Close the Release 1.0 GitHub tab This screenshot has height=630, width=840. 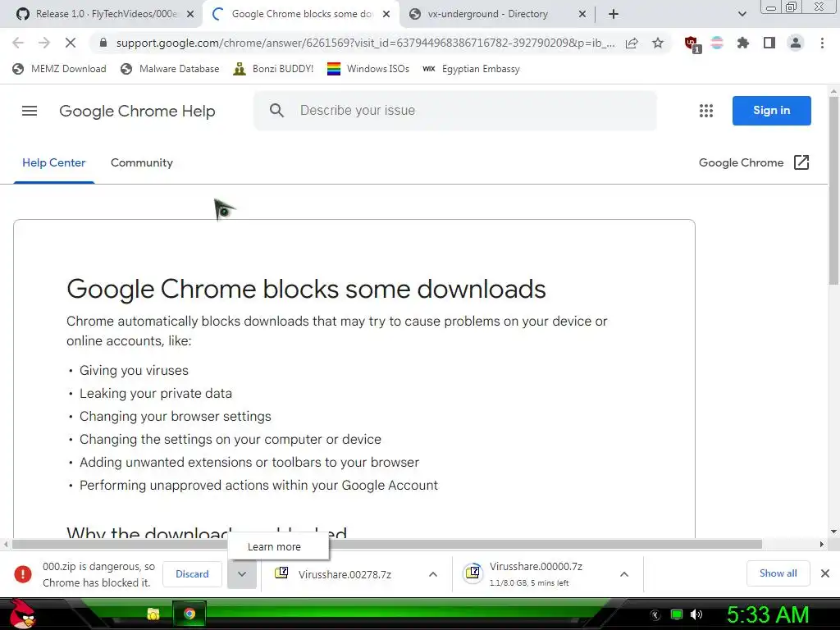tap(190, 14)
